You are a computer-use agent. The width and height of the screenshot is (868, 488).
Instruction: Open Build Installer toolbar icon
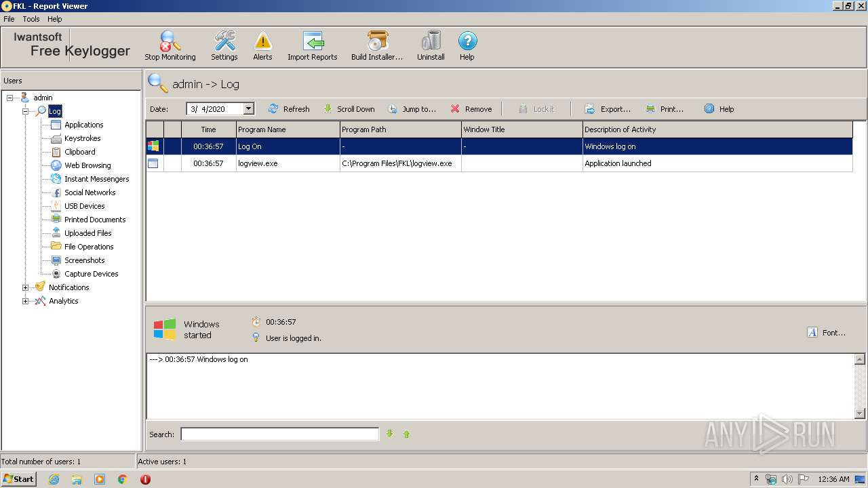pyautogui.click(x=377, y=45)
